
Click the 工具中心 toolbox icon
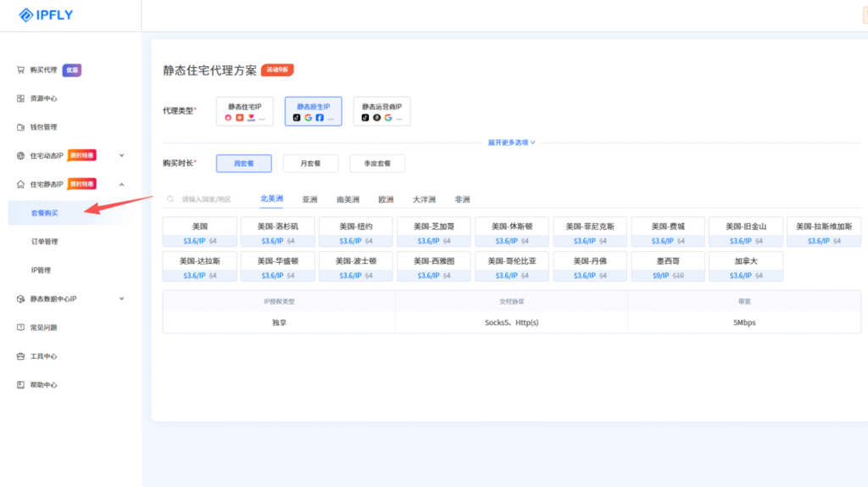pyautogui.click(x=20, y=356)
